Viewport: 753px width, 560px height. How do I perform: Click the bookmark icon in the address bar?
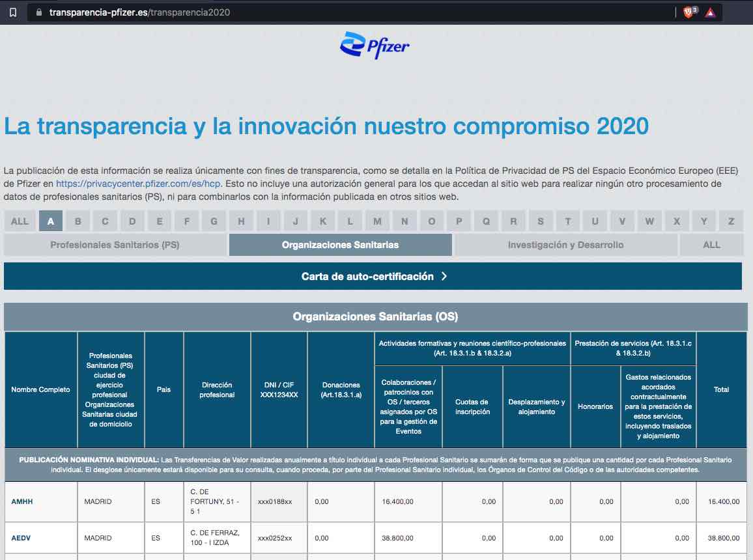13,12
